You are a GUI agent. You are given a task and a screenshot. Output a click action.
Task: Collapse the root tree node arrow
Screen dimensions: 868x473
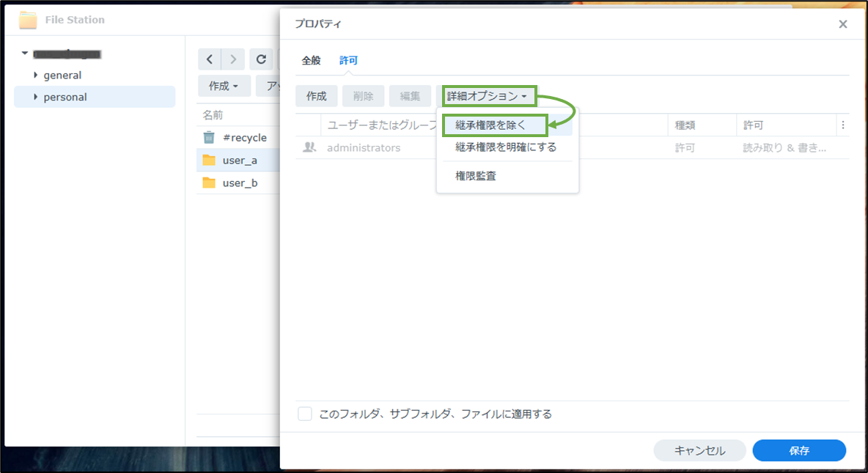(x=24, y=54)
